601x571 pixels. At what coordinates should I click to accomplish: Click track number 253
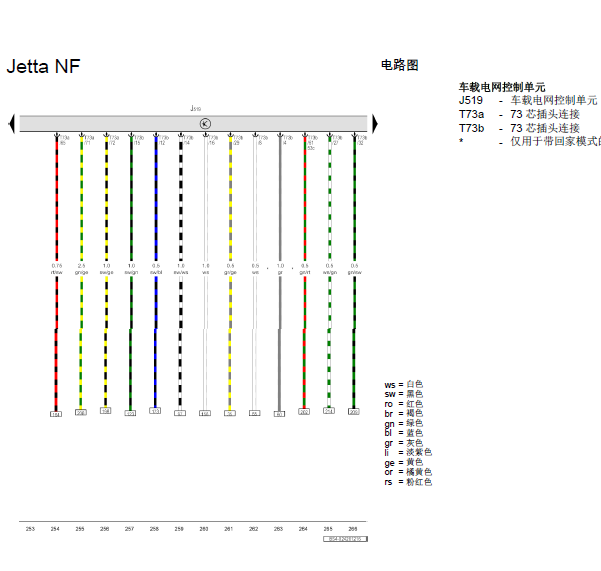(x=30, y=529)
